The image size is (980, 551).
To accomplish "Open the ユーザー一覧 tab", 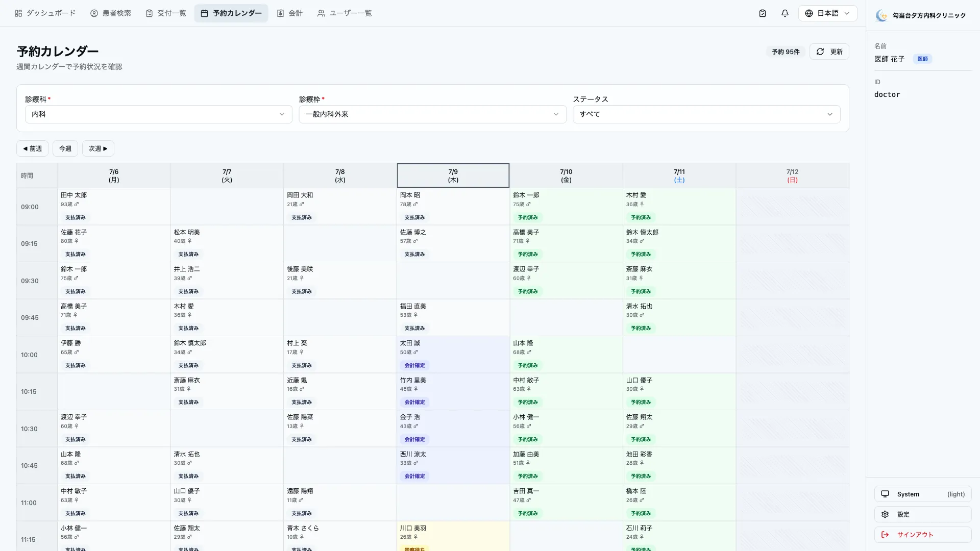I will [345, 13].
